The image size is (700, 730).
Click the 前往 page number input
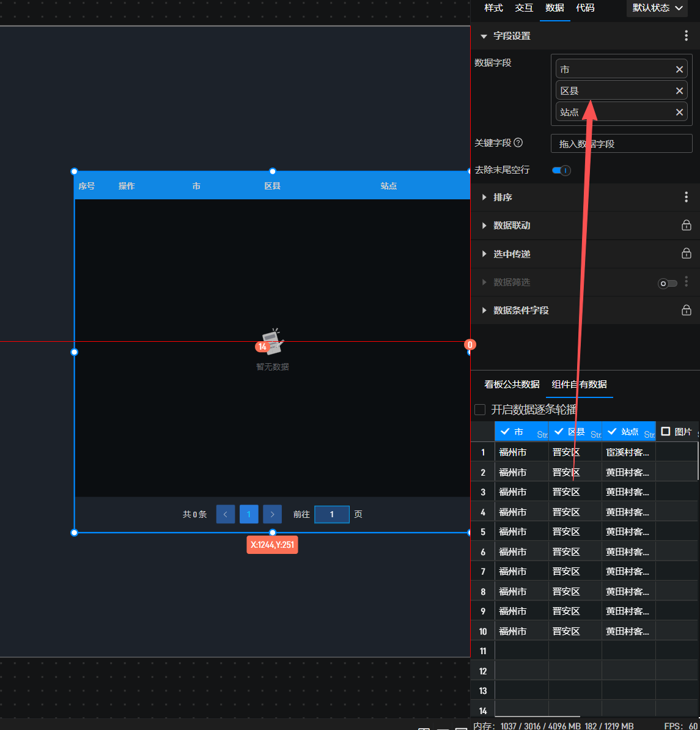click(x=332, y=514)
